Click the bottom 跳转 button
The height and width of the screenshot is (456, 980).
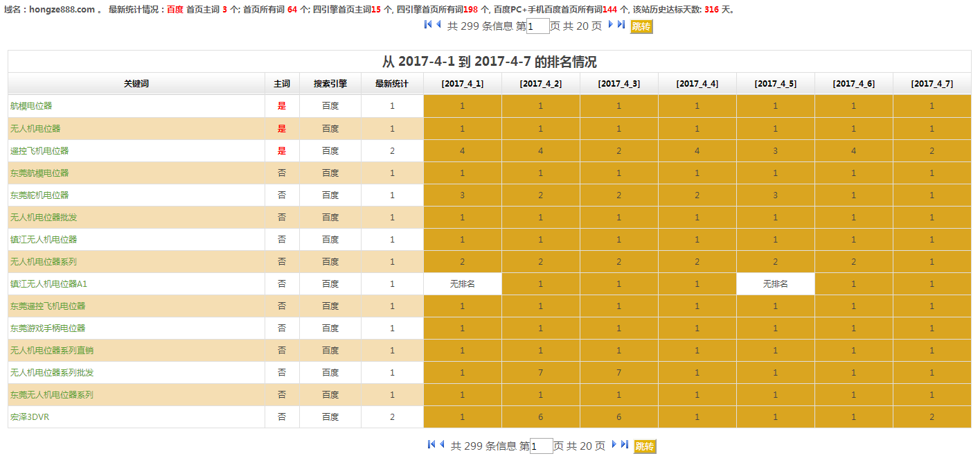coord(645,446)
